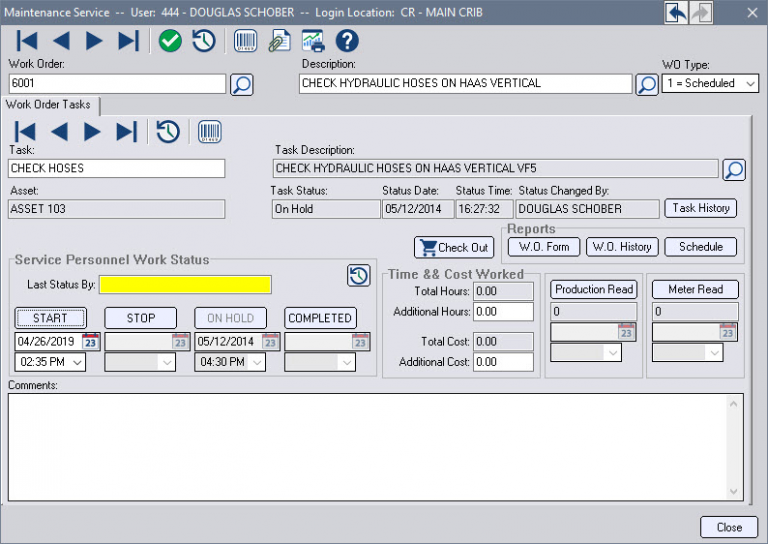
Task: Open the START time 02:35 PM dropdown
Action: (77, 362)
